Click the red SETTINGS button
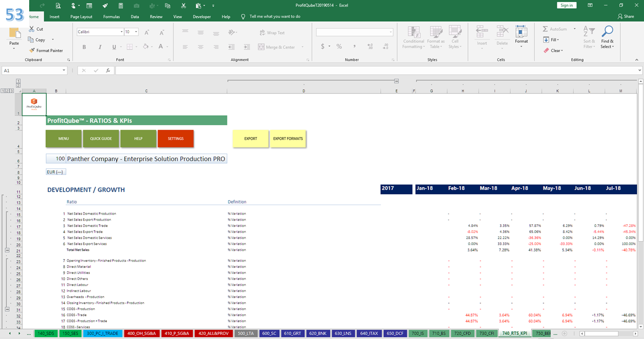This screenshot has height=362, width=644. (176, 139)
